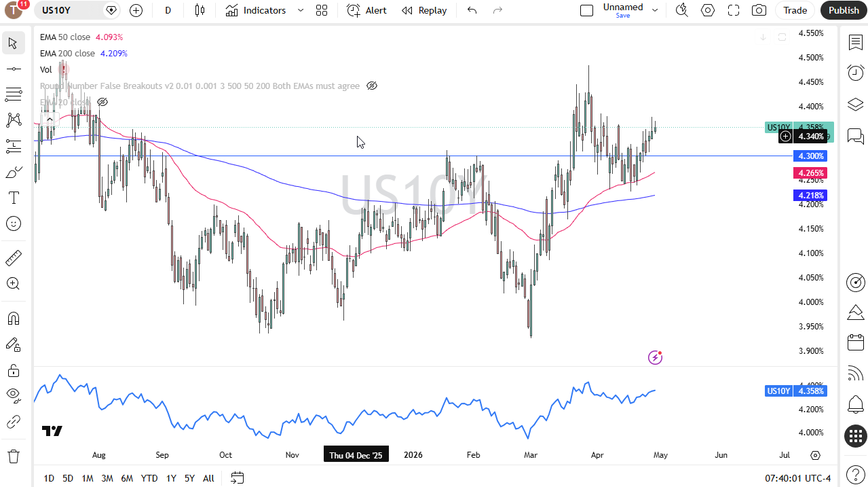Select the brush drawing tool
Image resolution: width=868 pixels, height=487 pixels.
pos(13,173)
